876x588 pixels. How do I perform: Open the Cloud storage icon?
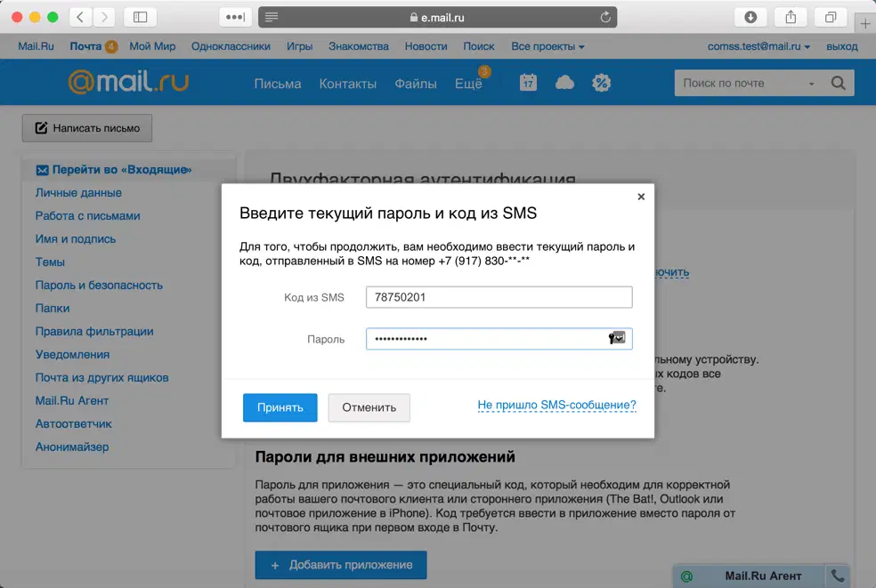coord(564,82)
